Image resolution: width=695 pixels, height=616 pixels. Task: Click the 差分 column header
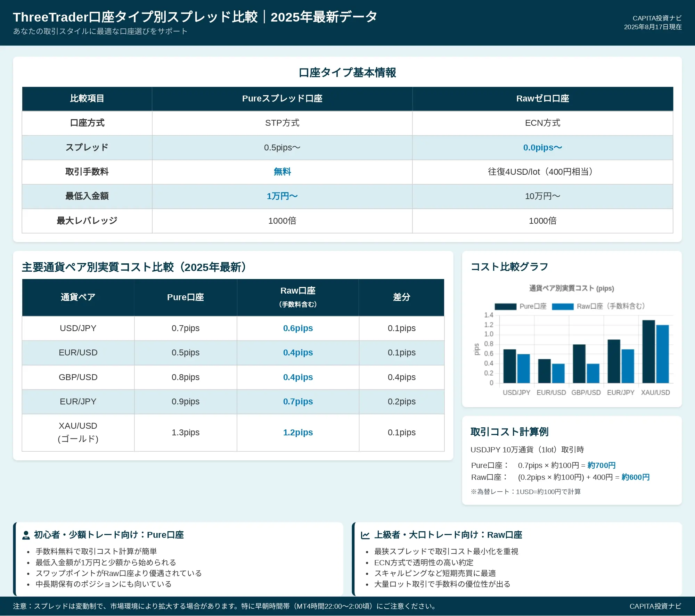402,297
